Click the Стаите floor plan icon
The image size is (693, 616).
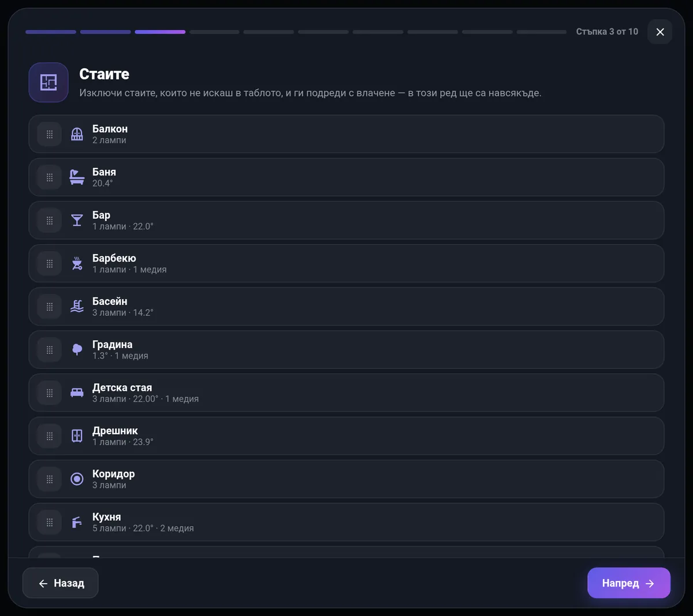49,83
